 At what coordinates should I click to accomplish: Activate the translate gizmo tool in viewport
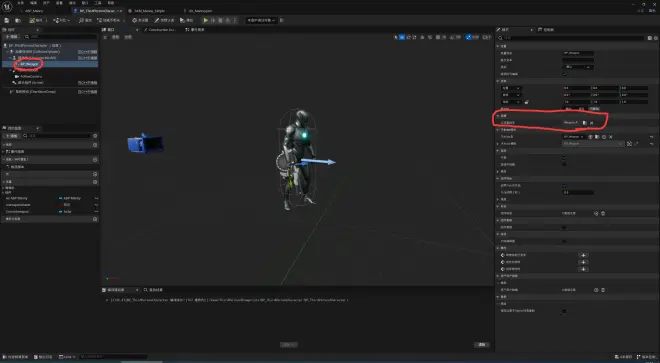point(402,37)
